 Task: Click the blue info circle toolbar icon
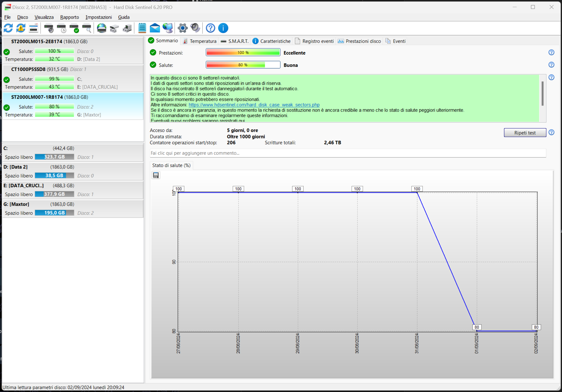tap(223, 28)
